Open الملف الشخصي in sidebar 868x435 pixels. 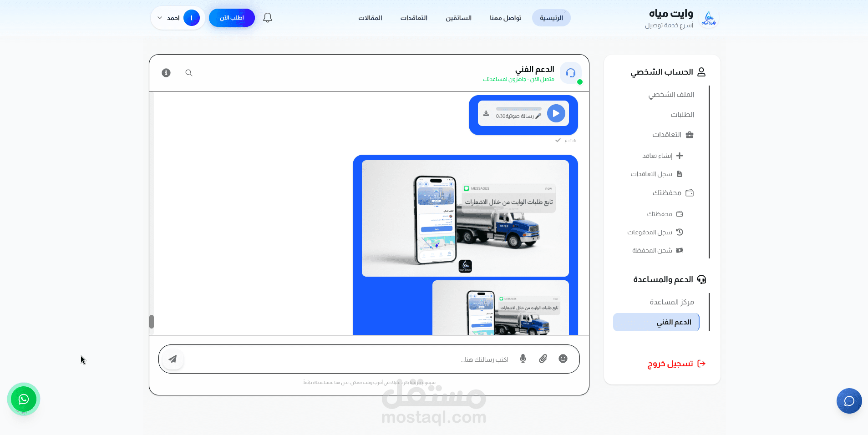click(x=671, y=95)
